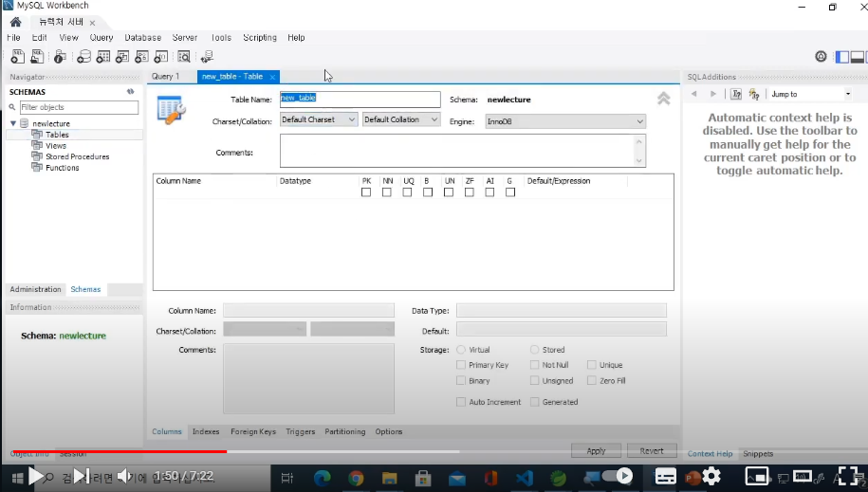This screenshot has width=868, height=492.
Task: Open the Snippets tab
Action: pos(758,454)
